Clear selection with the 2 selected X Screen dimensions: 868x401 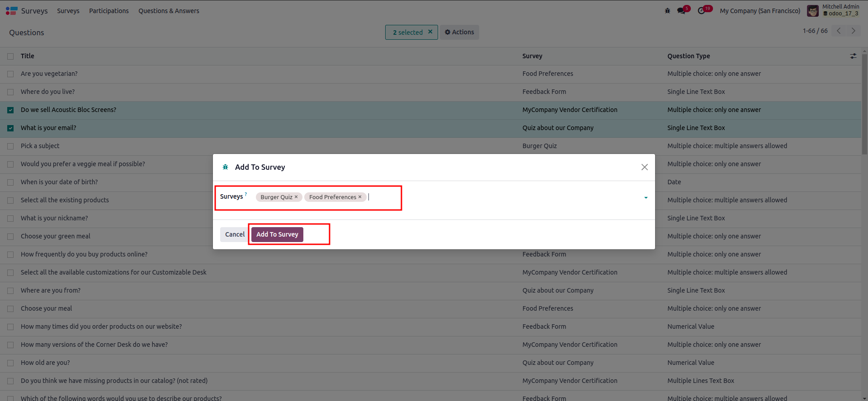[430, 32]
